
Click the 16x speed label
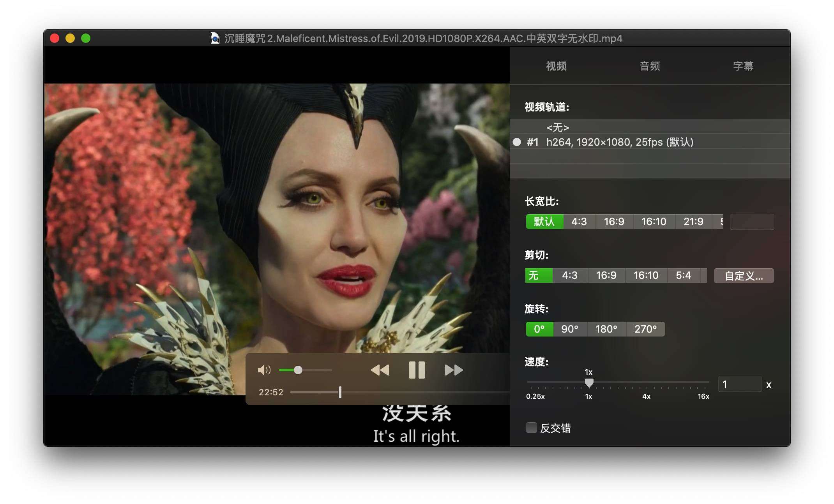coord(703,397)
